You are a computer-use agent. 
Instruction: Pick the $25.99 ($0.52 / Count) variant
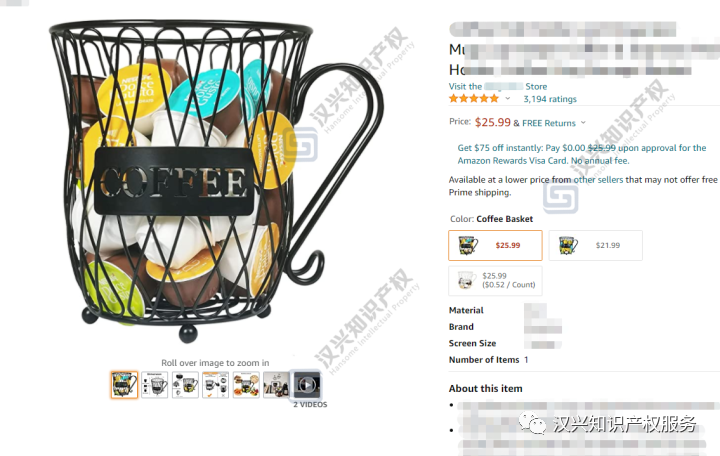tap(495, 281)
